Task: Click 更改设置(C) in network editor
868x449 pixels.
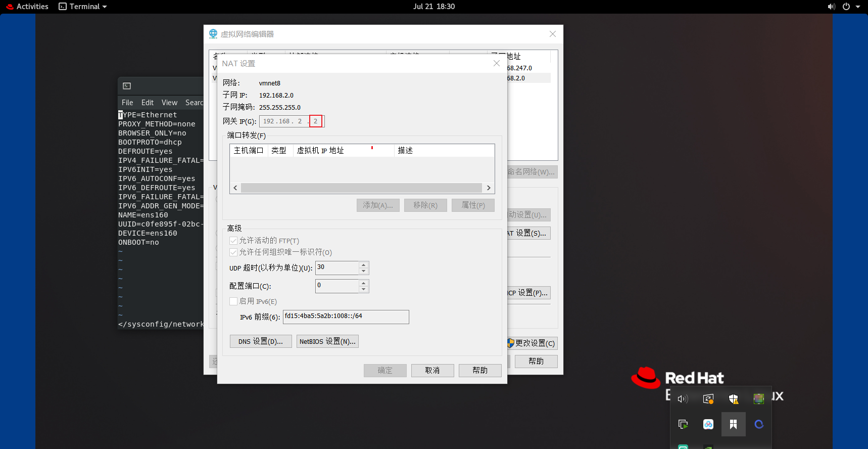Action: pyautogui.click(x=532, y=343)
